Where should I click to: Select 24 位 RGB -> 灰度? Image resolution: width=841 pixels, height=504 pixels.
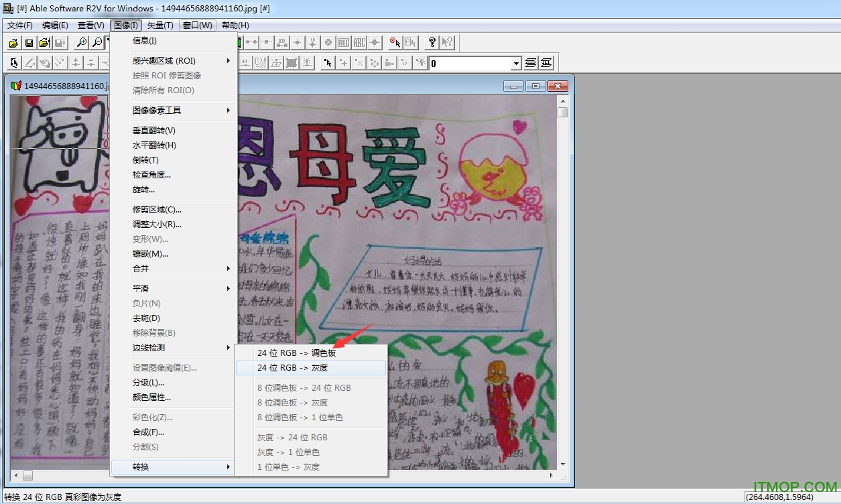pos(311,368)
